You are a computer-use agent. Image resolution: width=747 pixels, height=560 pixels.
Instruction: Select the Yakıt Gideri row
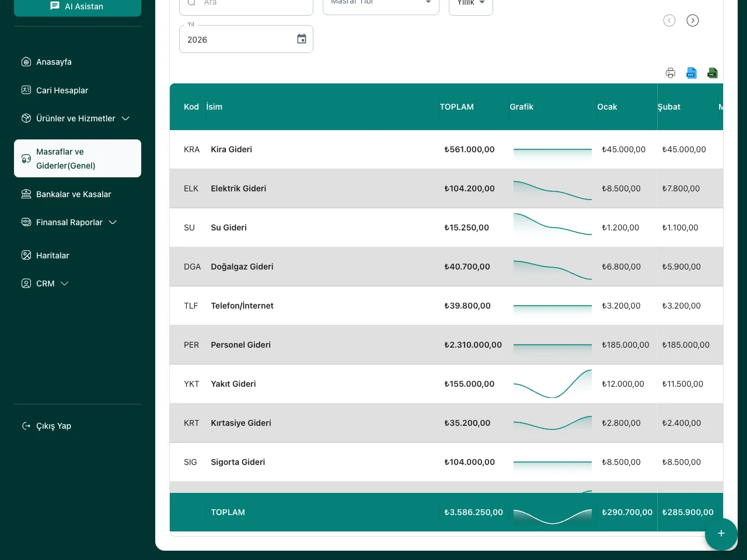pos(233,384)
